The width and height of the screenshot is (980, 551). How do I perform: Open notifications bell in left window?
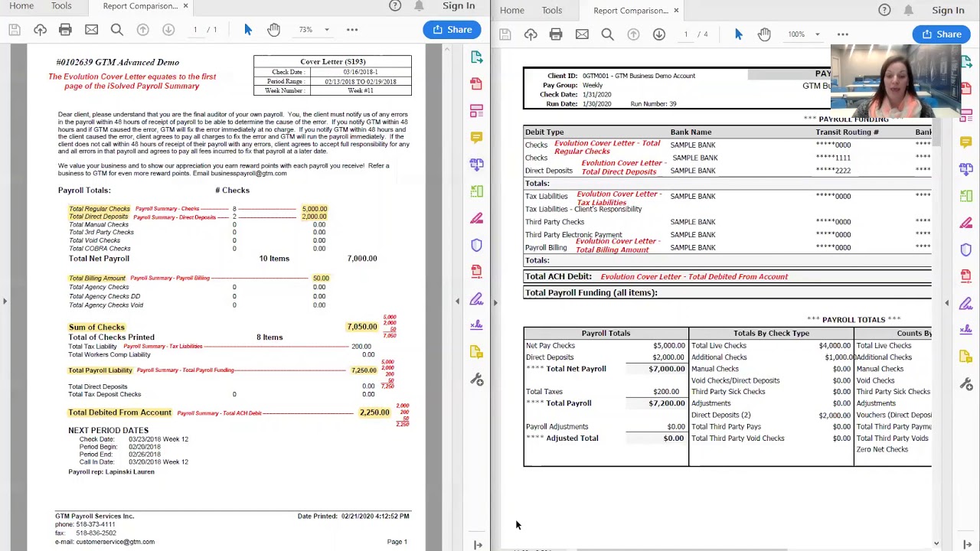(x=420, y=6)
